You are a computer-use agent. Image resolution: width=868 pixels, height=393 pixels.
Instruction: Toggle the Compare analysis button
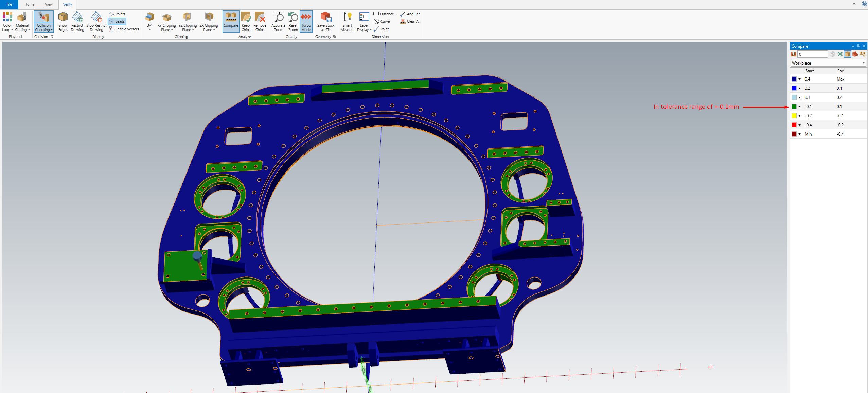pos(231,21)
